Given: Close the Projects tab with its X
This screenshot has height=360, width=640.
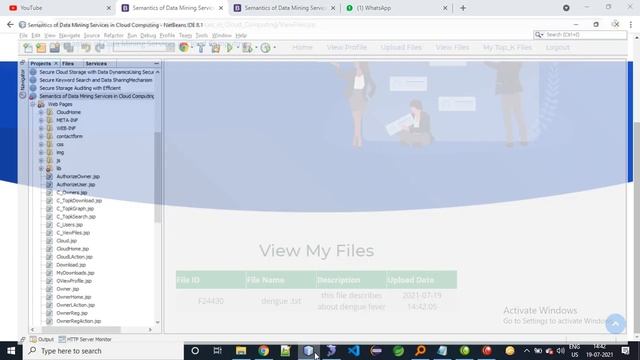Looking at the screenshot, I should [56, 64].
